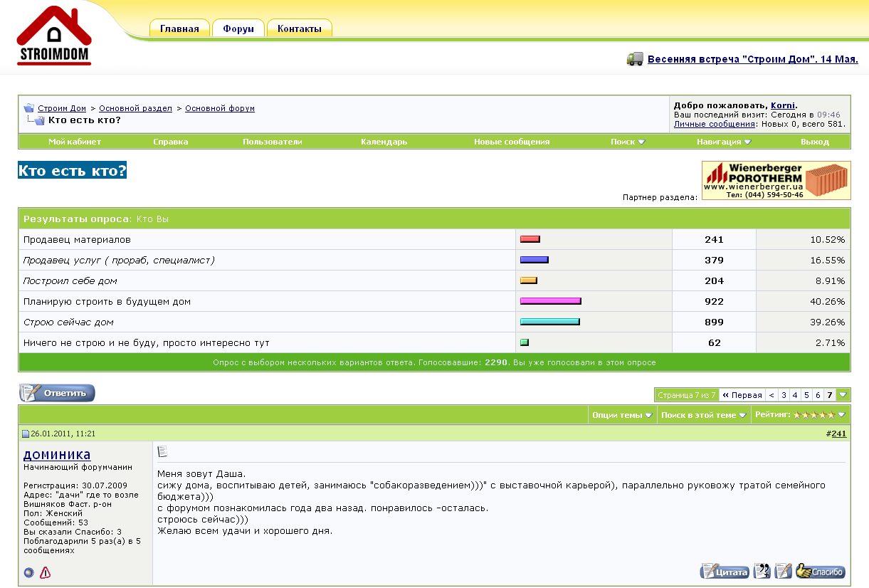Go to page 5
The width and height of the screenshot is (869, 588).
806,395
